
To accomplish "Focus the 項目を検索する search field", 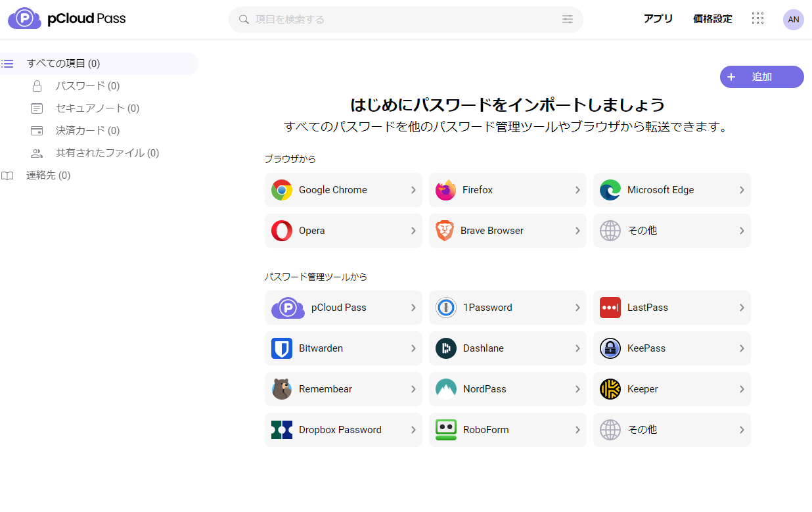I will click(x=405, y=20).
